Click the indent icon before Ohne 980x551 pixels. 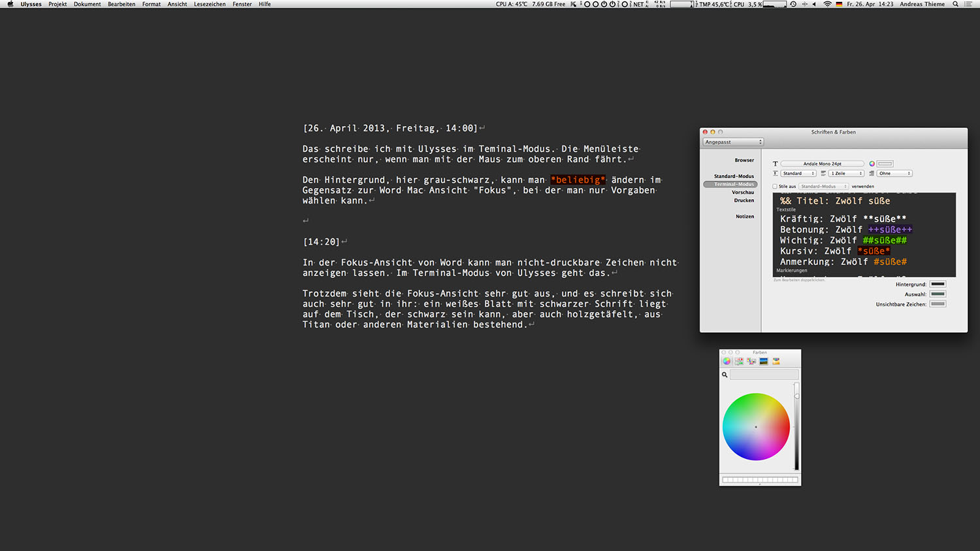[872, 174]
